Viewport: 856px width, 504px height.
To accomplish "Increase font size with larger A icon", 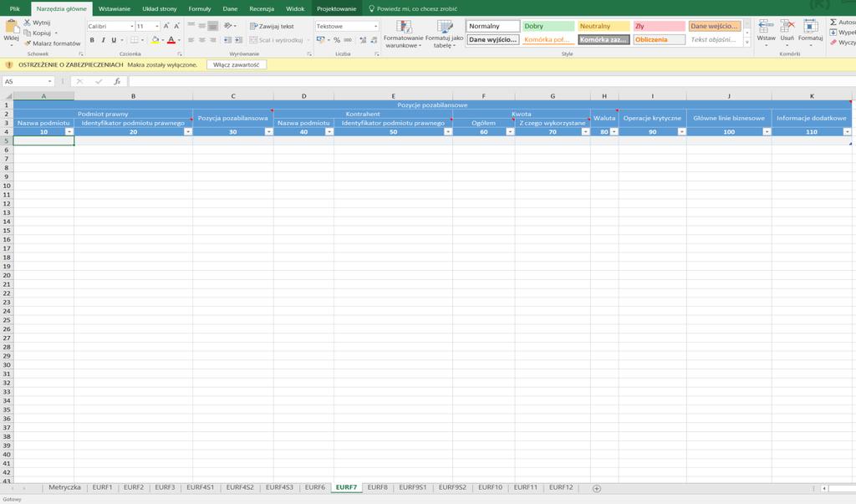I will click(166, 26).
